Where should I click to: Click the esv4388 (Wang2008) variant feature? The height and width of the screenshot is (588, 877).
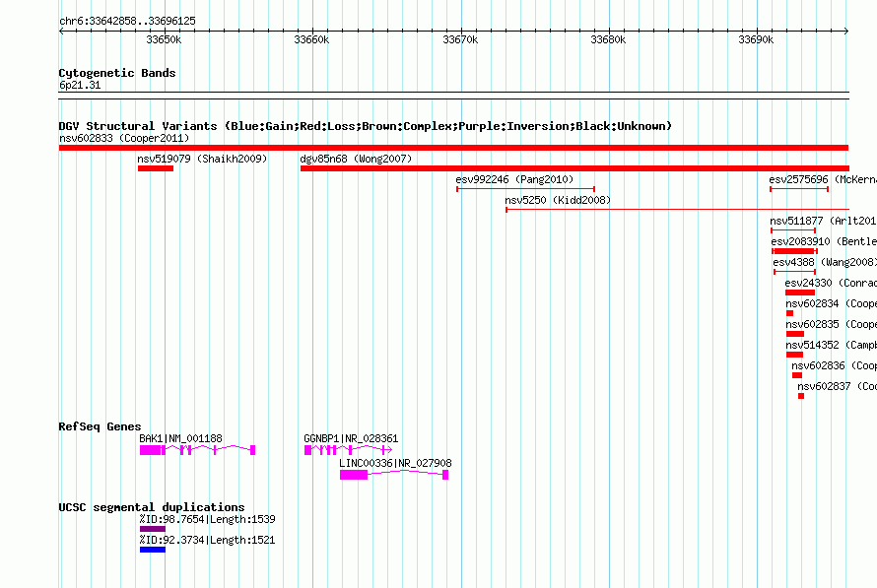tap(795, 272)
